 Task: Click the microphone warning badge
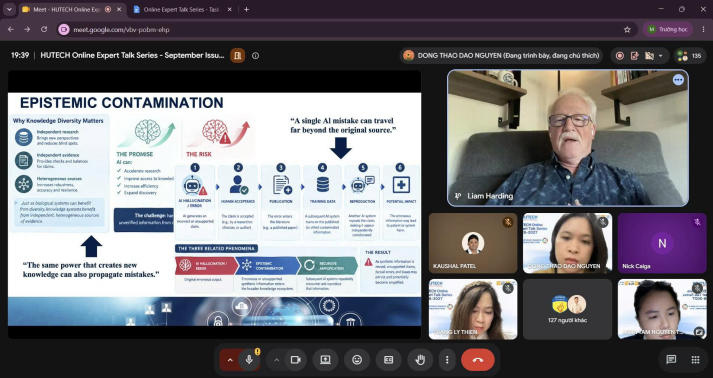pos(257,351)
